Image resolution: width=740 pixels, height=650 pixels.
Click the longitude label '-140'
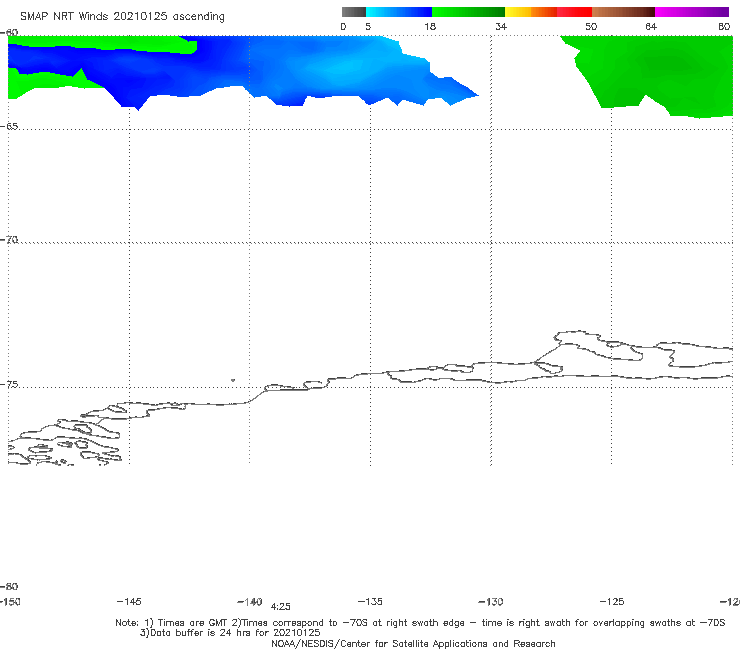tap(250, 602)
